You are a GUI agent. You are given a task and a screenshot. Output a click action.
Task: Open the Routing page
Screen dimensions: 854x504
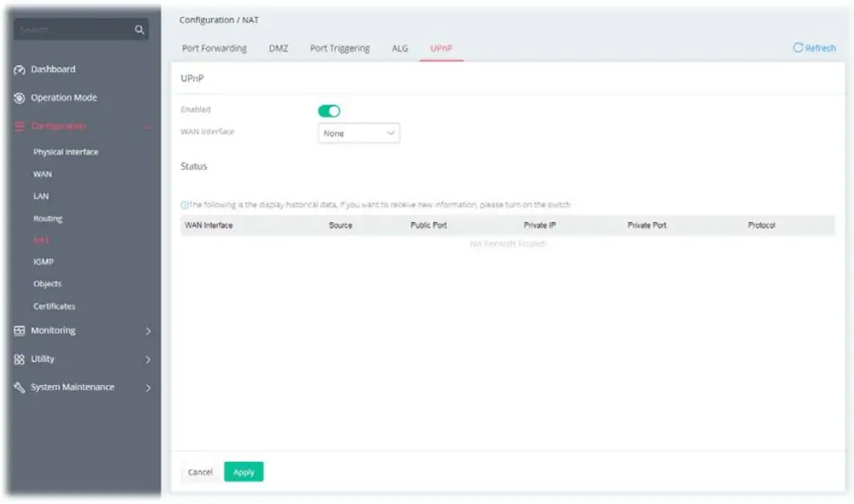tap(48, 219)
